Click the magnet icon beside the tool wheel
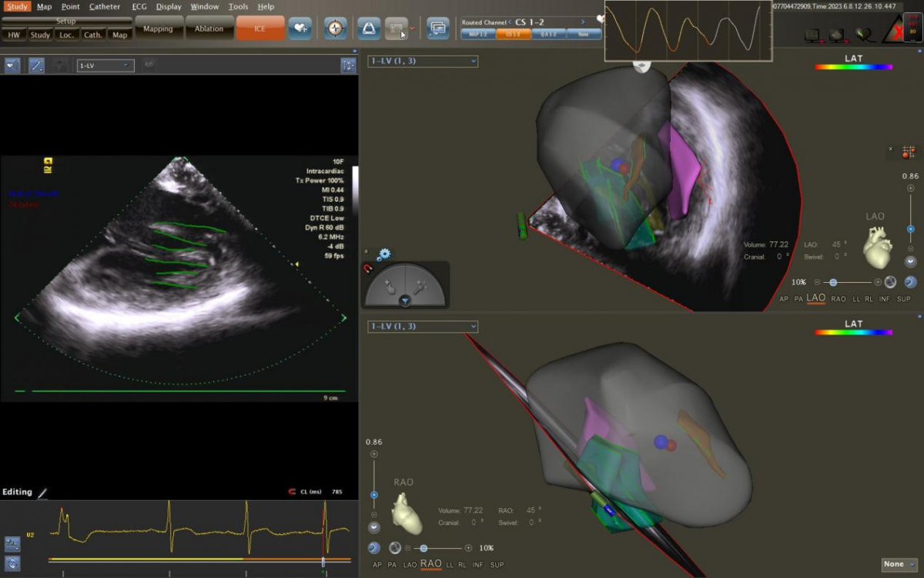 (368, 269)
